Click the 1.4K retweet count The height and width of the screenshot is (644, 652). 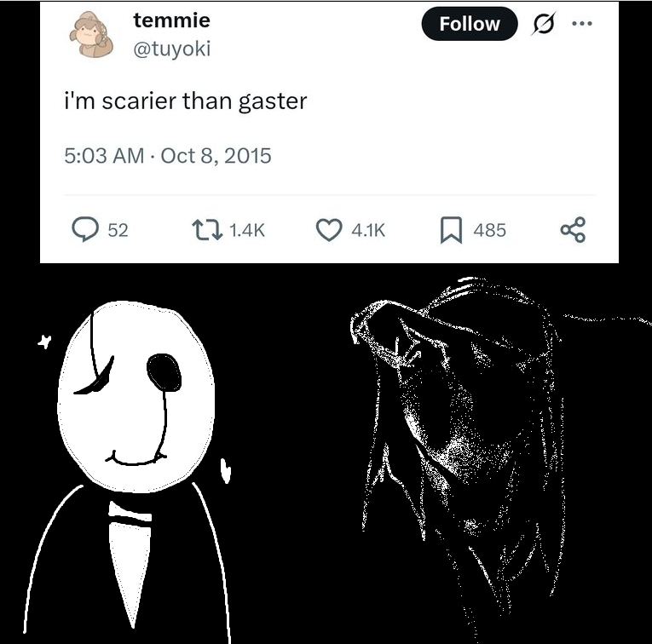point(247,230)
